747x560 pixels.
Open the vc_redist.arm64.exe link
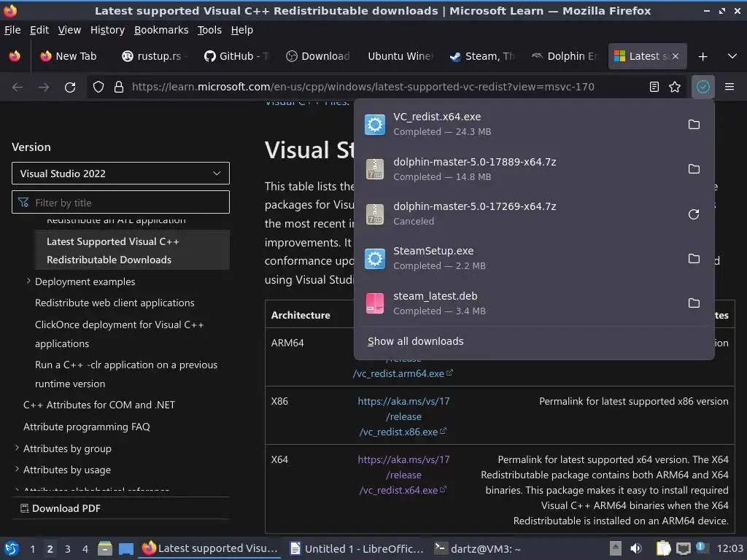coord(403,373)
